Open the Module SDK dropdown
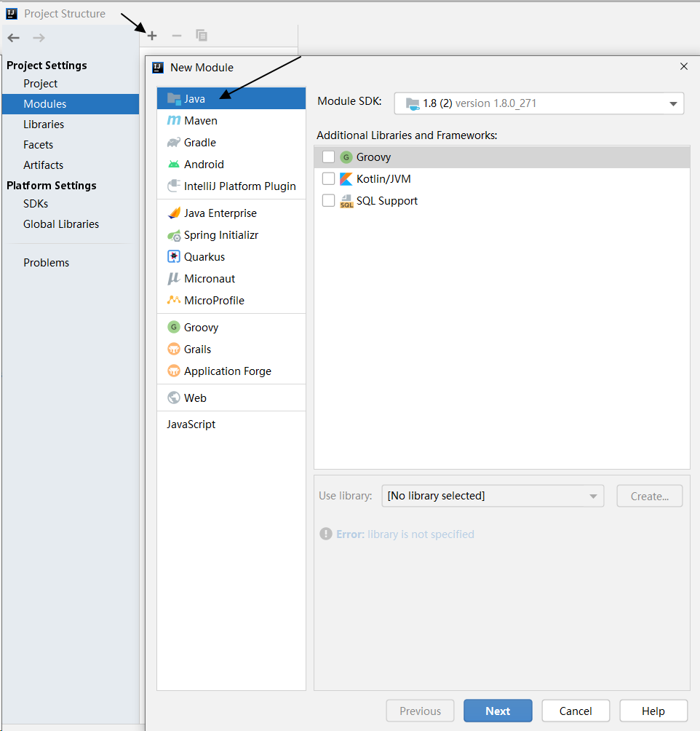The width and height of the screenshot is (700, 731). pos(538,103)
